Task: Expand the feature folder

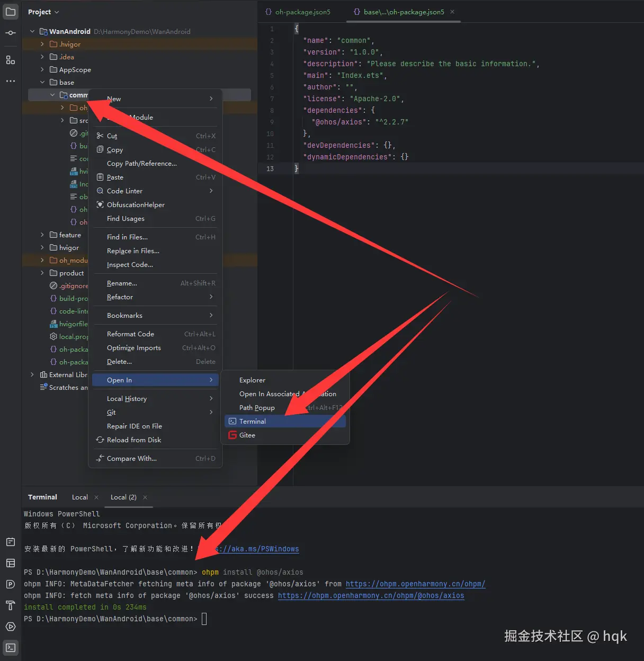Action: [42, 235]
